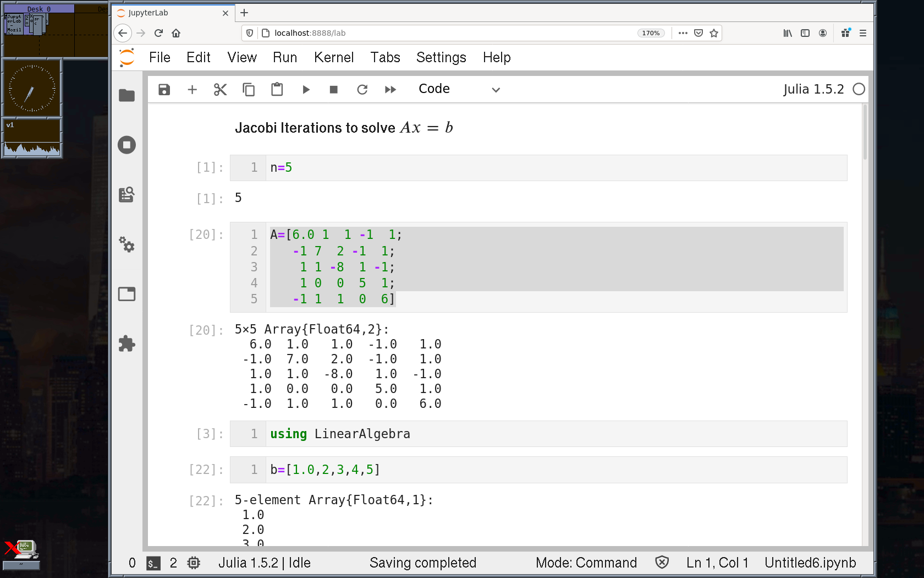
Task: Interrupt the kernel with stop button
Action: (x=333, y=89)
